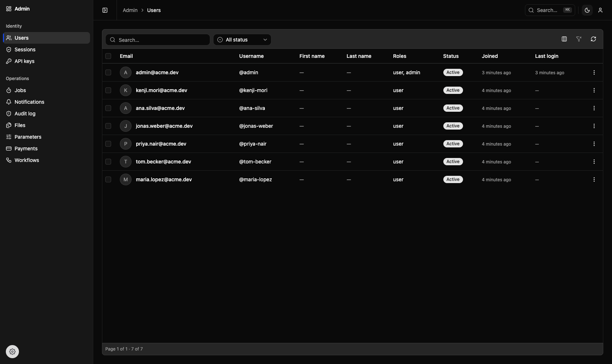This screenshot has height=364, width=612.
Task: Click the priya.nair@acme.dev email
Action: (x=161, y=144)
